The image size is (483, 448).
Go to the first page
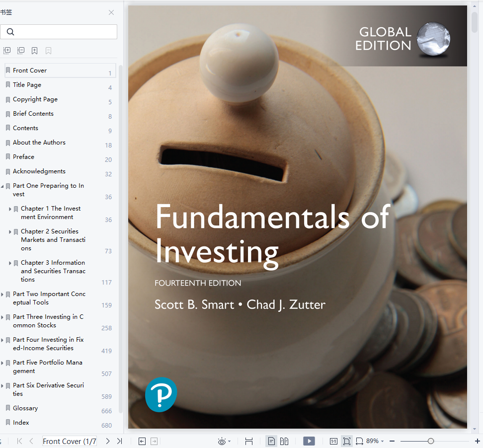pyautogui.click(x=19, y=441)
